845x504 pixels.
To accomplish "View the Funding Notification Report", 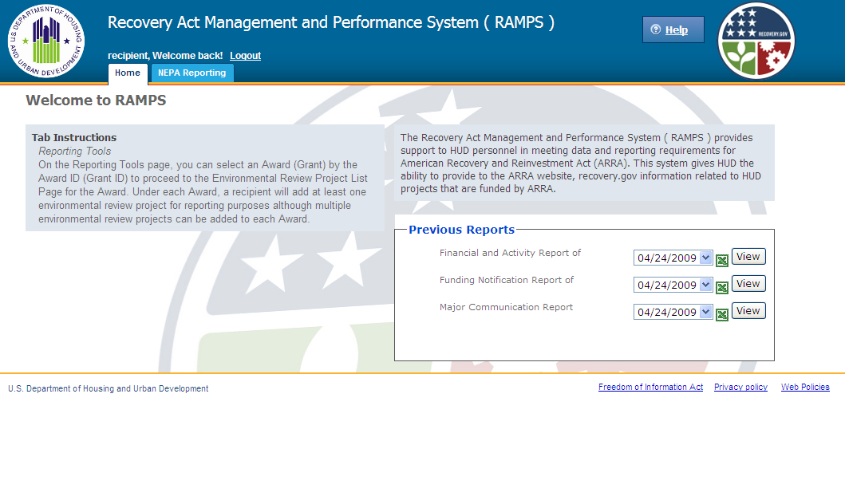I will tap(748, 284).
